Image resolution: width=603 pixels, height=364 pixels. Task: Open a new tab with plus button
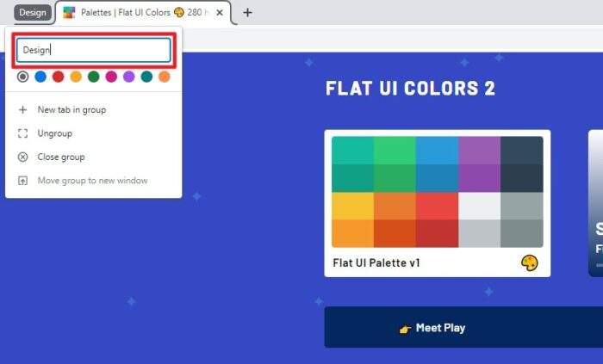(x=247, y=13)
